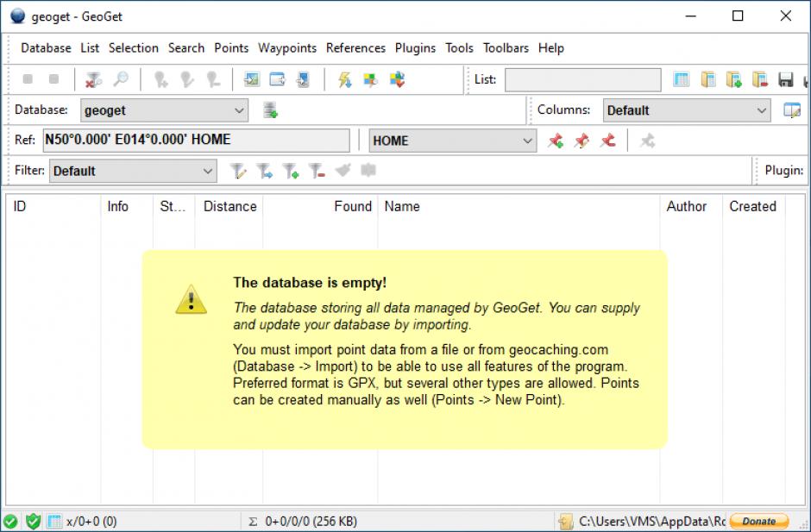This screenshot has height=532, width=811.
Task: Click the 'x/0+0 (0)' status text
Action: click(x=91, y=521)
